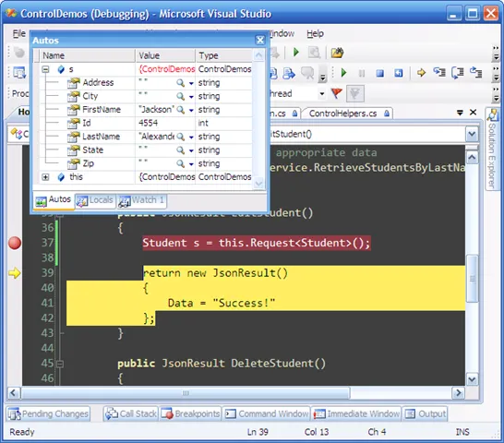Click the Step Into icon
This screenshot has height=443, width=504.
click(x=439, y=72)
